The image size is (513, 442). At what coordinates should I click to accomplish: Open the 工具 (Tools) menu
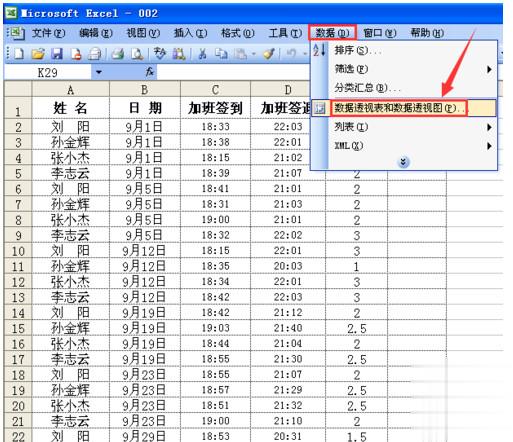(285, 33)
